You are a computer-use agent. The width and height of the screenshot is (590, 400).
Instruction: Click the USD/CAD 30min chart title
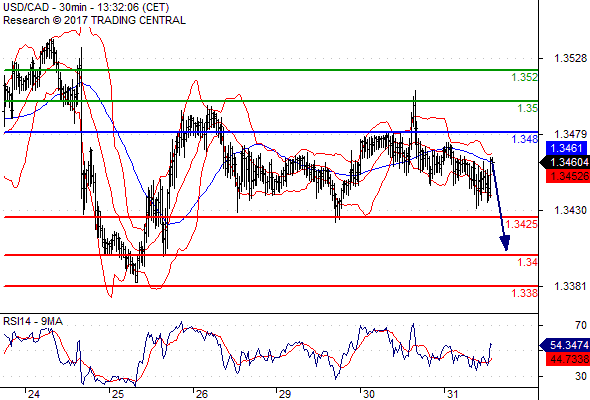[x=86, y=8]
